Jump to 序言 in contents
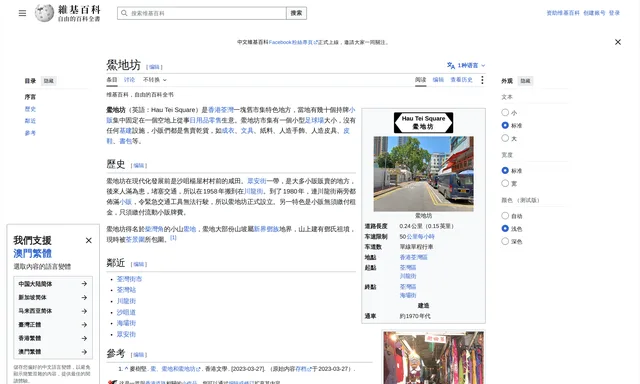 coord(30,97)
